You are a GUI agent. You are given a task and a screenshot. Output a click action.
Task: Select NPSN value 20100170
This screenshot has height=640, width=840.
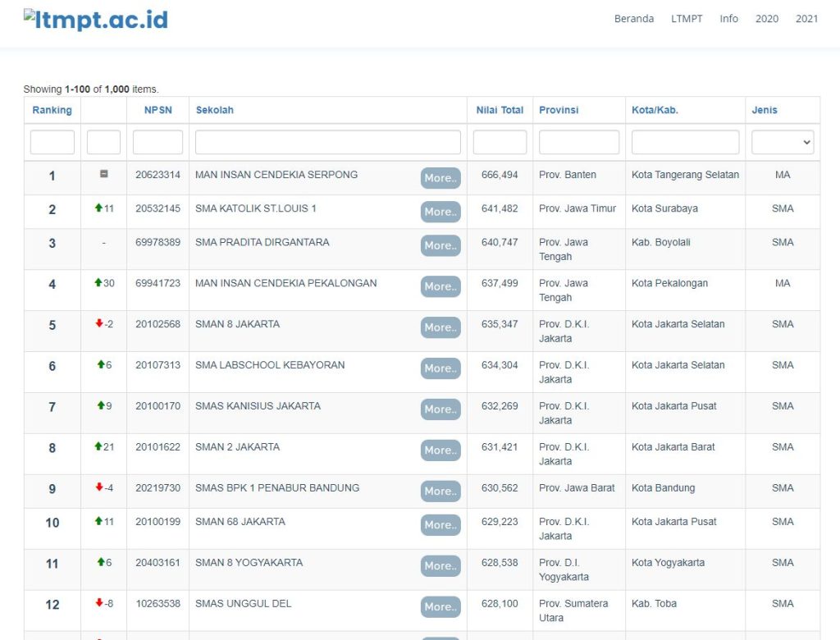158,406
